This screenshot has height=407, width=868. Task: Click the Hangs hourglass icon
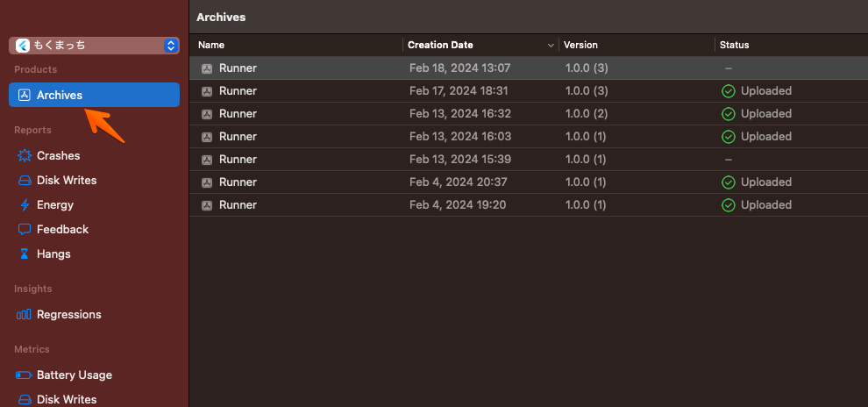click(25, 253)
